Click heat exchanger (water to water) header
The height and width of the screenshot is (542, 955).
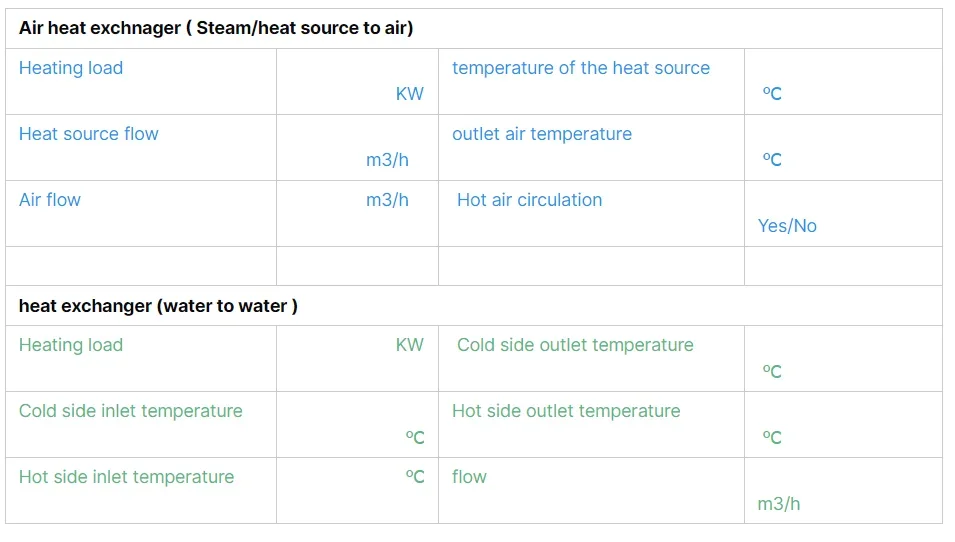tap(158, 306)
